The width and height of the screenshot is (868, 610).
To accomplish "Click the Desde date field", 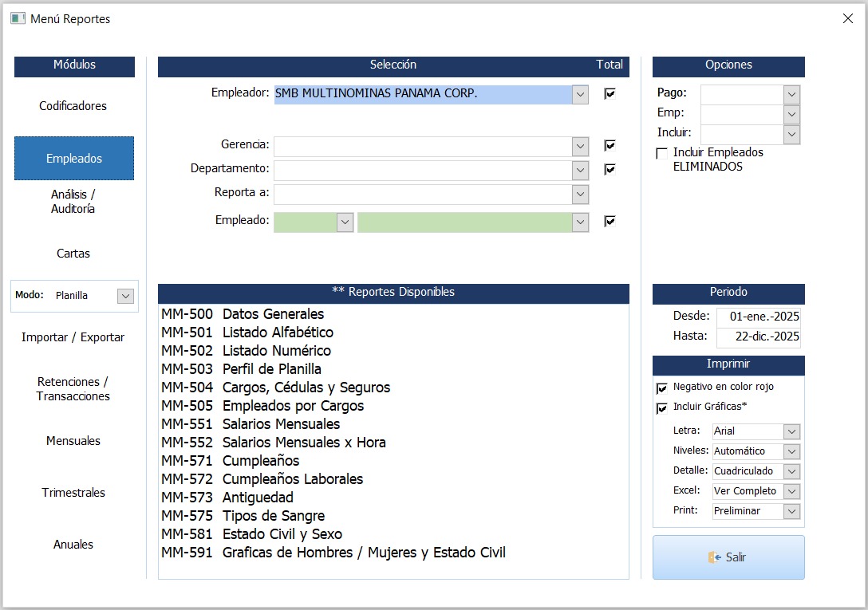I will coord(758,317).
